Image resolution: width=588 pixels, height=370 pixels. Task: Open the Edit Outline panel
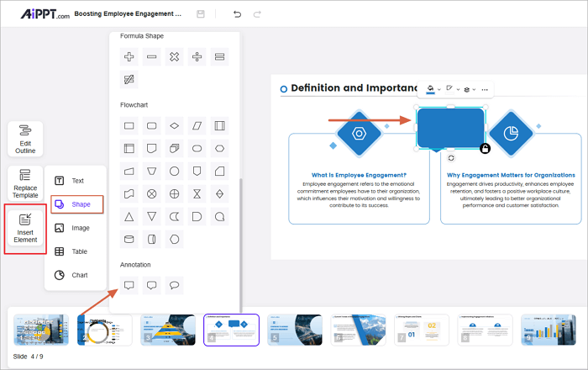25,139
